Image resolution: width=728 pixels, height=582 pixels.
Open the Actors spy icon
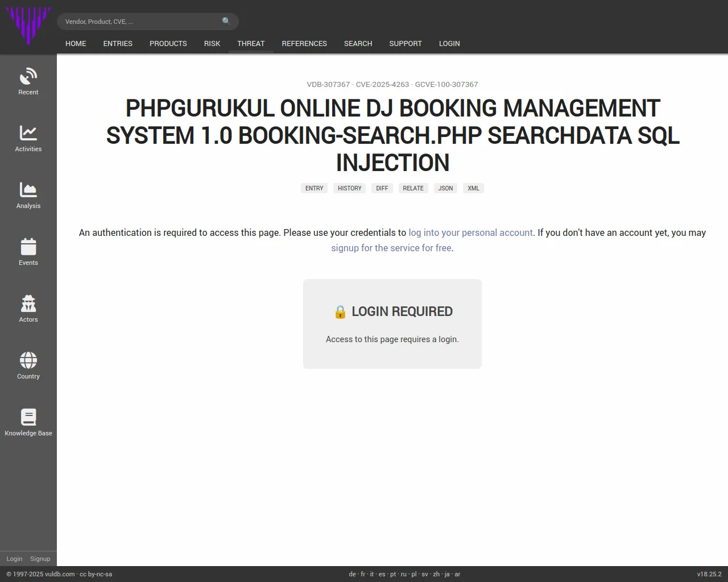28,304
